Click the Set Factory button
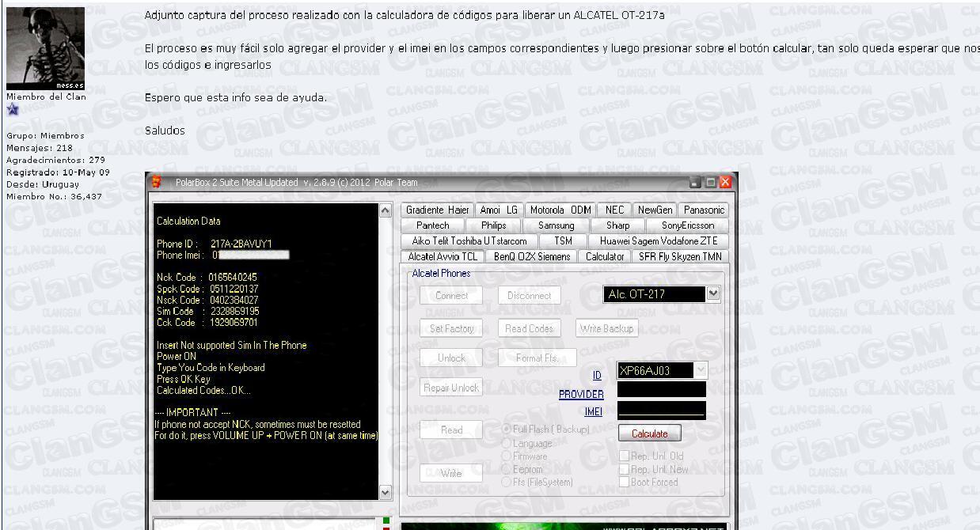The width and height of the screenshot is (980, 530). tap(451, 328)
